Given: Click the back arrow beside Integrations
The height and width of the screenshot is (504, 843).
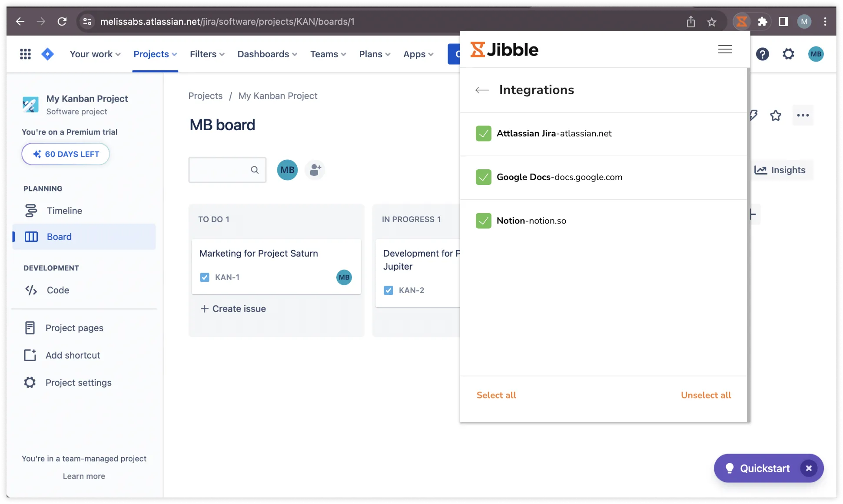Looking at the screenshot, I should click(x=482, y=90).
